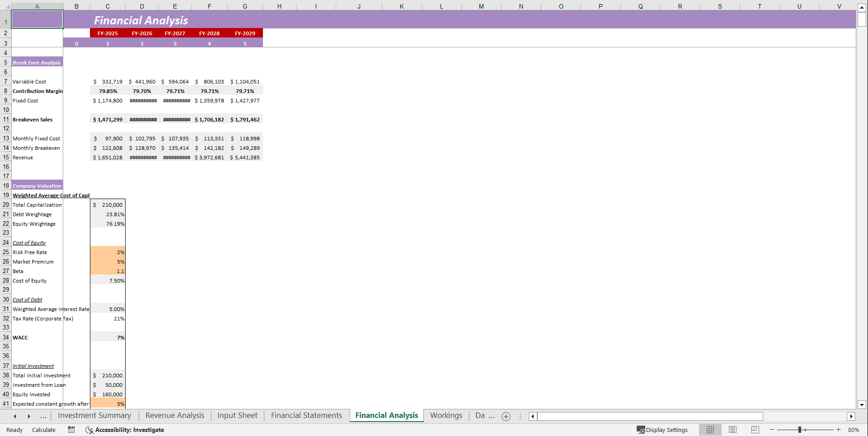Select the Normal view icon

point(710,430)
